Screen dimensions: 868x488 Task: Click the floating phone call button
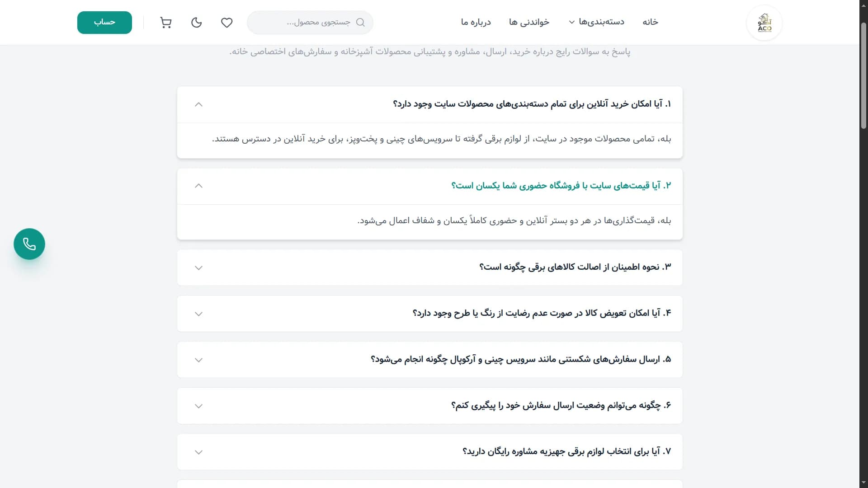click(x=29, y=244)
